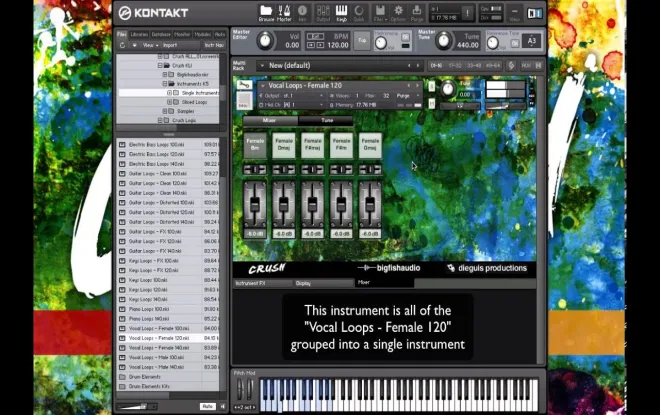Select rack page 17-32
This screenshot has height=415, width=660.
[455, 66]
